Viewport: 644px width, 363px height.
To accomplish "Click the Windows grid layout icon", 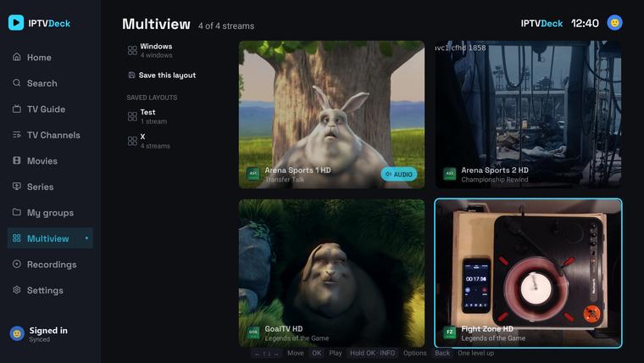I will click(132, 51).
